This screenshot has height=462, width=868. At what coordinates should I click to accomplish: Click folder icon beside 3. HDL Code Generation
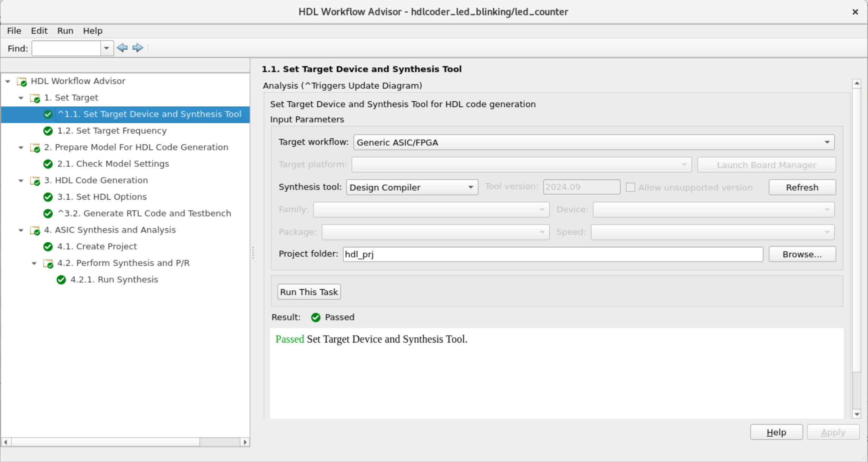[35, 181]
